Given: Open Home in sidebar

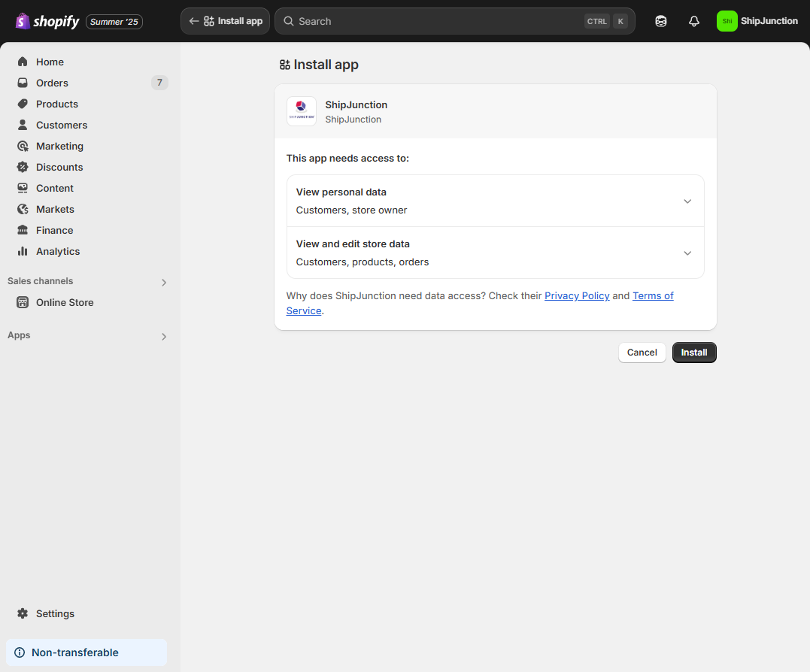Looking at the screenshot, I should coord(50,62).
